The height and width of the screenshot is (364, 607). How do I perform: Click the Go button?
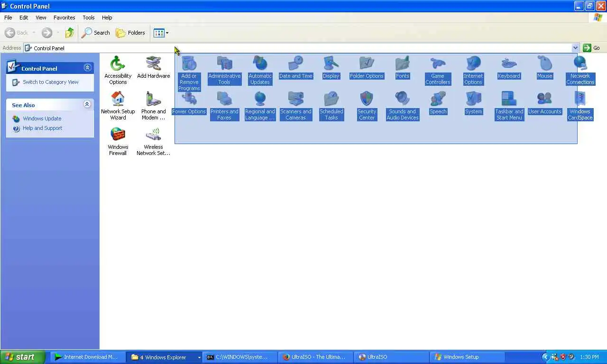[591, 48]
